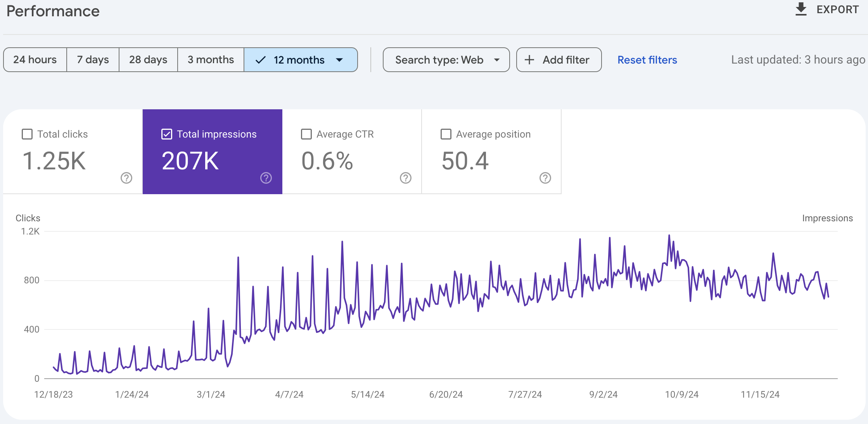The image size is (868, 424).
Task: Click the impressions peak near 10/9/24
Action: tap(669, 235)
